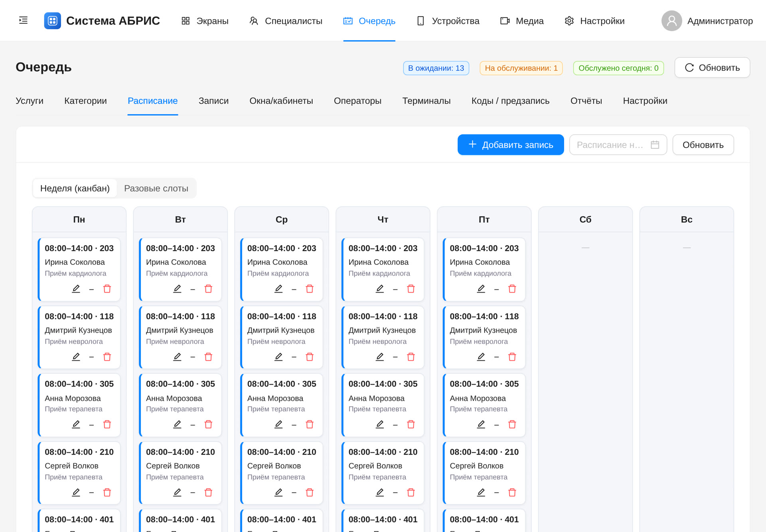Click the В ожидании: 13 badge

(x=436, y=68)
